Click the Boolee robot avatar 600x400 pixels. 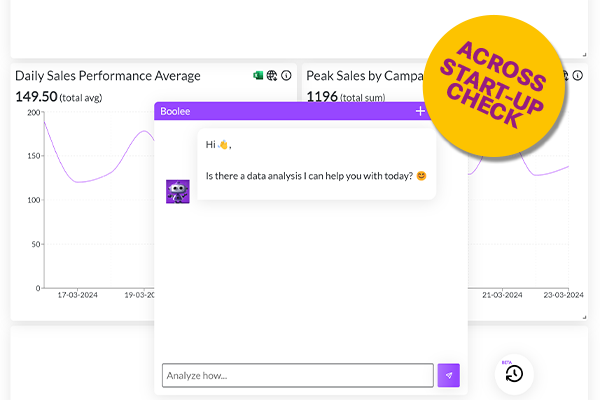point(177,192)
